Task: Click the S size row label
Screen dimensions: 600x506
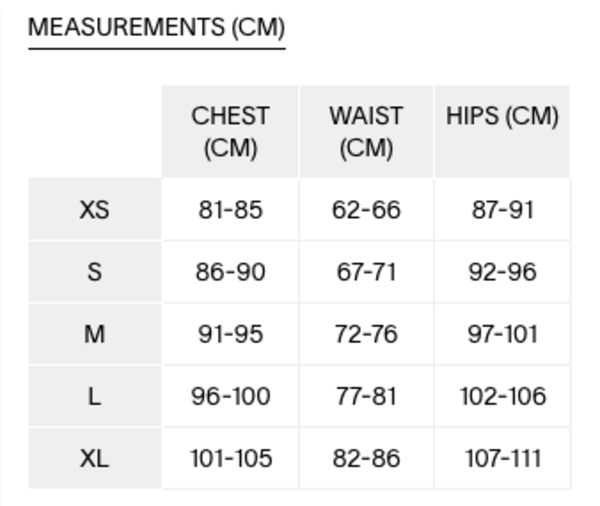Action: coord(94,272)
